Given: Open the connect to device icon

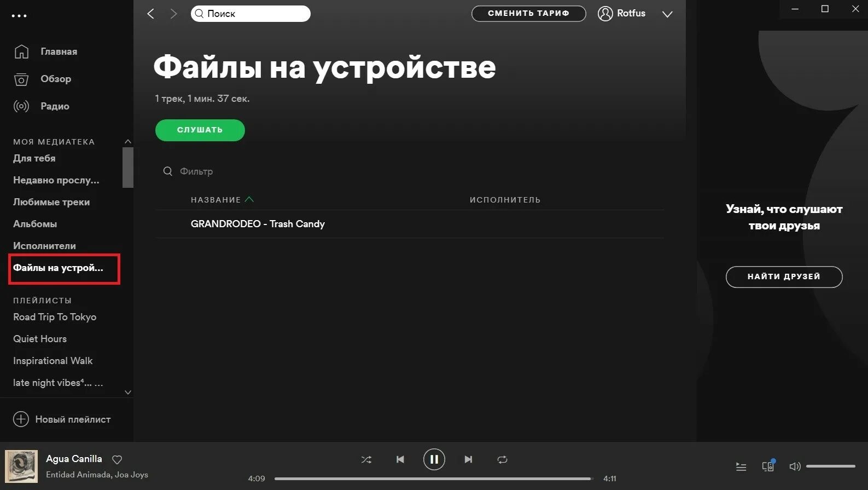Looking at the screenshot, I should tap(768, 466).
